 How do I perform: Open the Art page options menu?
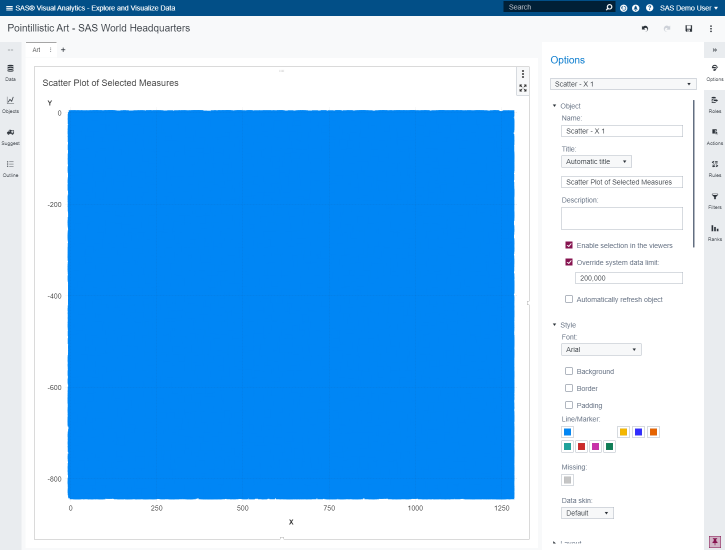click(50, 50)
